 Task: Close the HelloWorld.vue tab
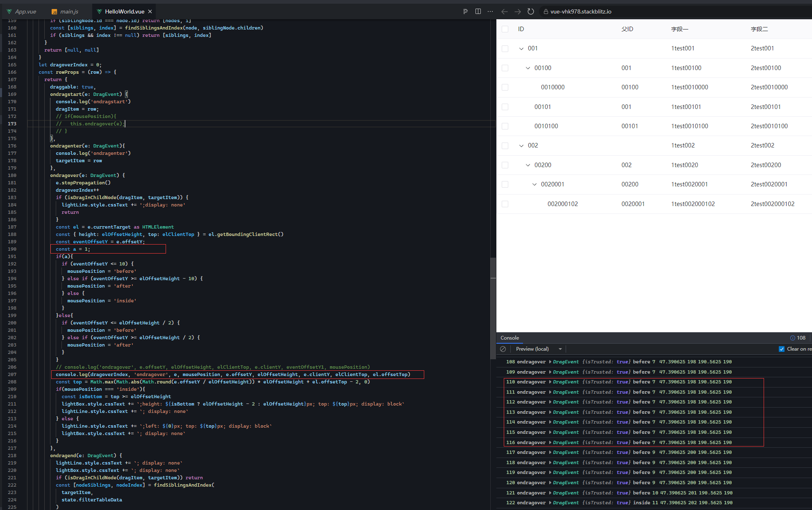(150, 11)
